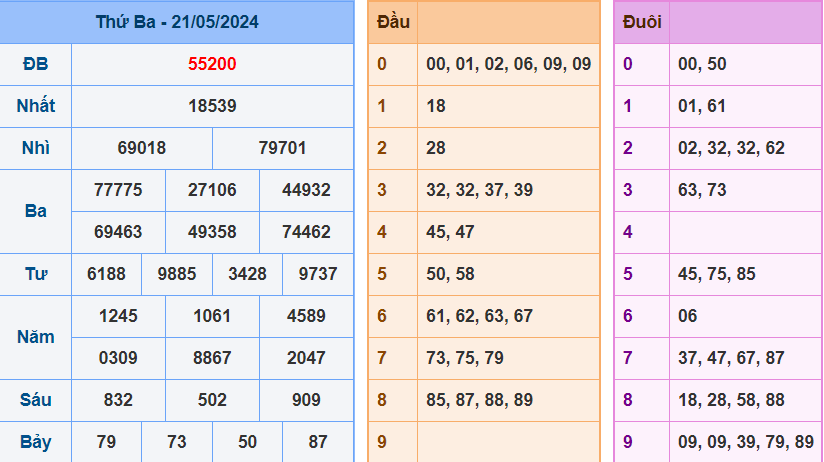824x462 pixels.
Task: Click Ba prize number 27106
Action: (x=212, y=190)
